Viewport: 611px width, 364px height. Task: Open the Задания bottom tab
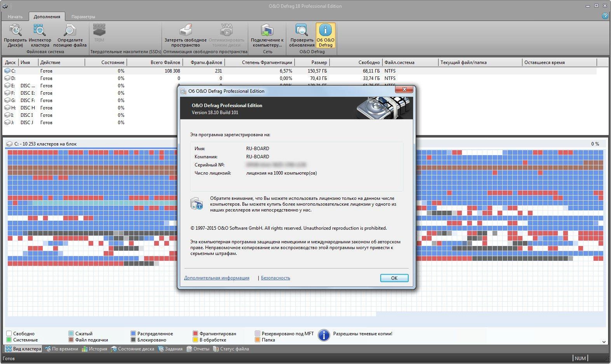tap(170, 349)
